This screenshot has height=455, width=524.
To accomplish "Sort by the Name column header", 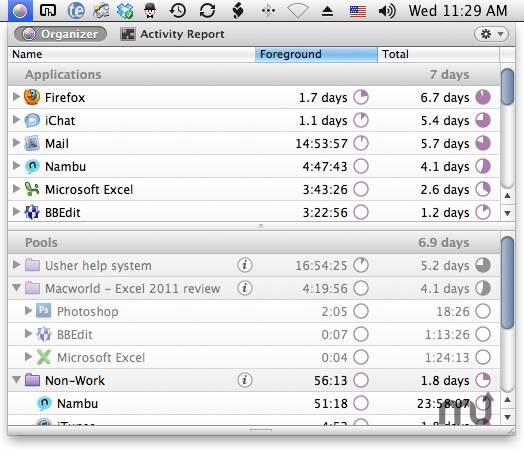I will click(x=132, y=54).
